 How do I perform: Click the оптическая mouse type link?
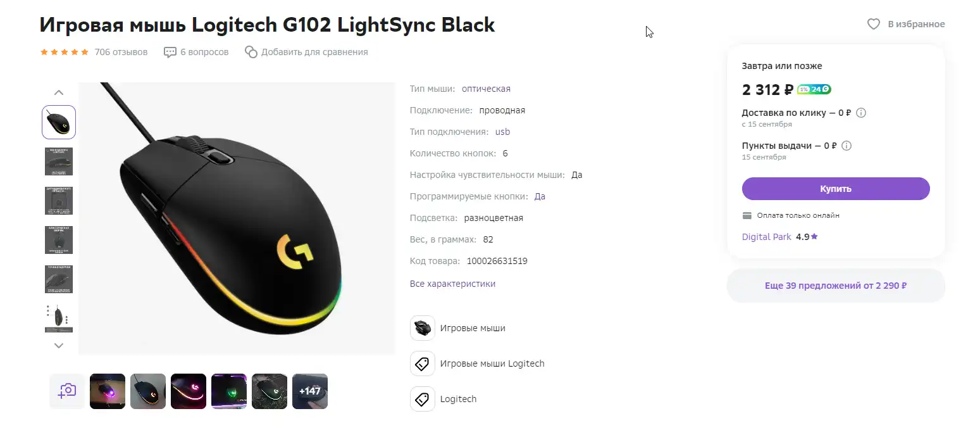click(x=486, y=89)
